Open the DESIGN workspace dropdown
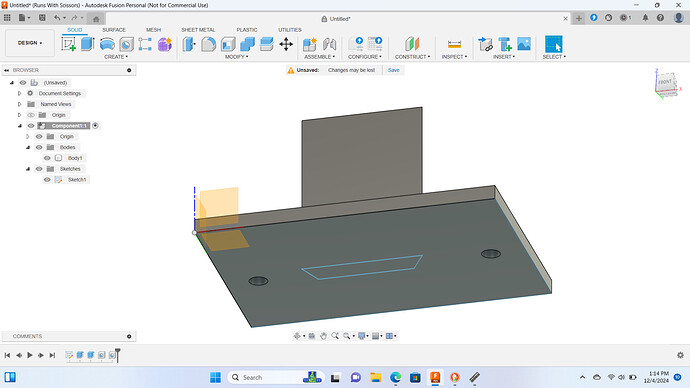The width and height of the screenshot is (690, 388). [30, 43]
